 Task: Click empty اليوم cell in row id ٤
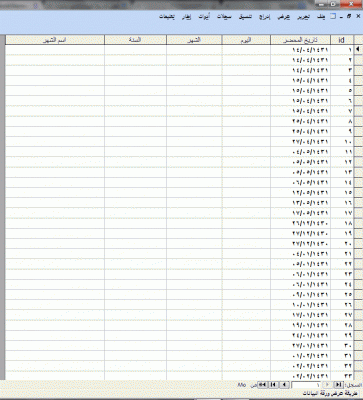point(246,80)
